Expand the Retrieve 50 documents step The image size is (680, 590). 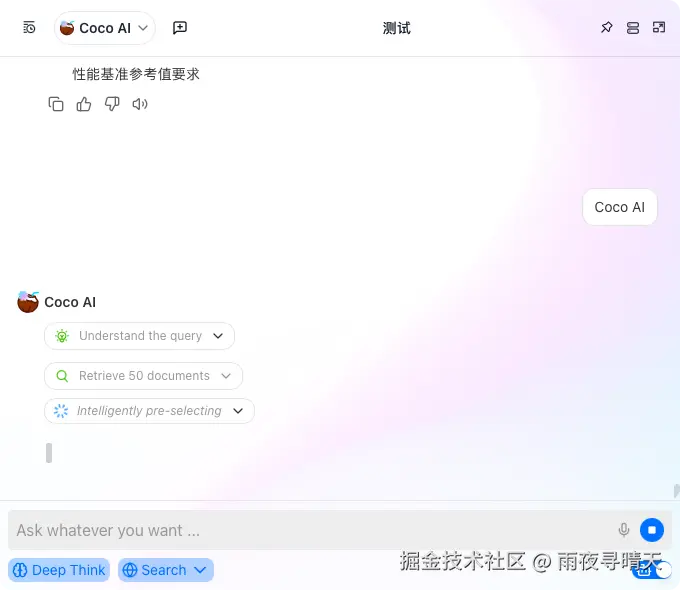tap(143, 376)
